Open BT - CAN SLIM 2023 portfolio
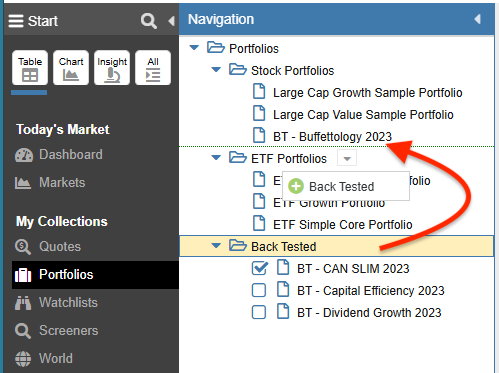The height and width of the screenshot is (373, 499). point(353,269)
